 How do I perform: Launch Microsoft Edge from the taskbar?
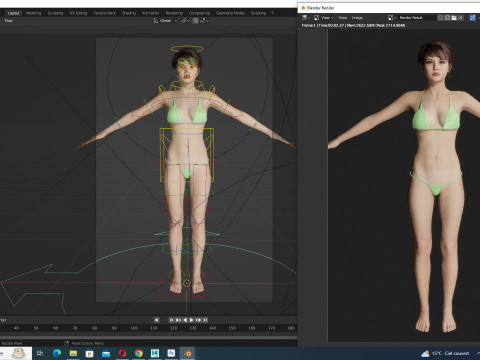coord(57,353)
